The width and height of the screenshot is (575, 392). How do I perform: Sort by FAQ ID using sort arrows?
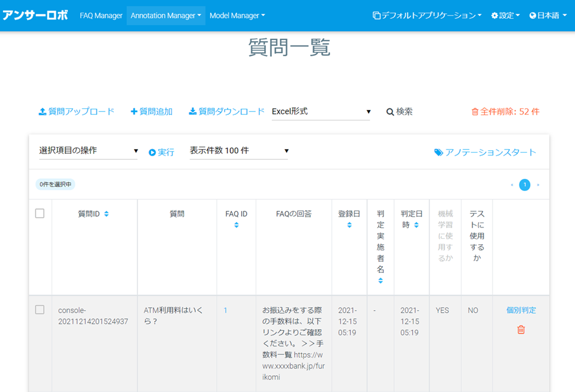[x=237, y=225]
